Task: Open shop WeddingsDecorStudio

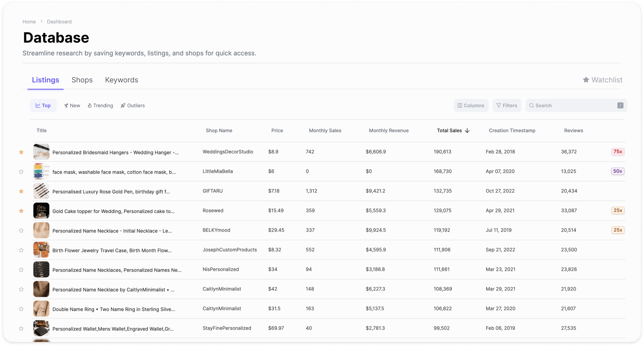Action: [228, 152]
